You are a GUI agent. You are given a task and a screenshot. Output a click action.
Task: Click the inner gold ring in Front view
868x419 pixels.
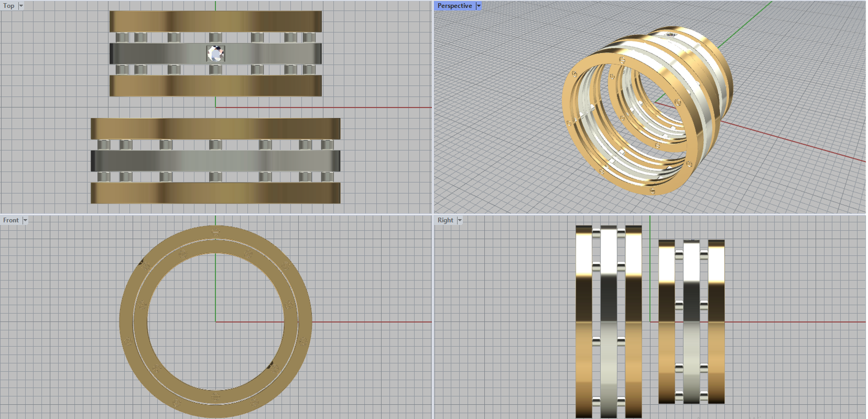point(141,321)
